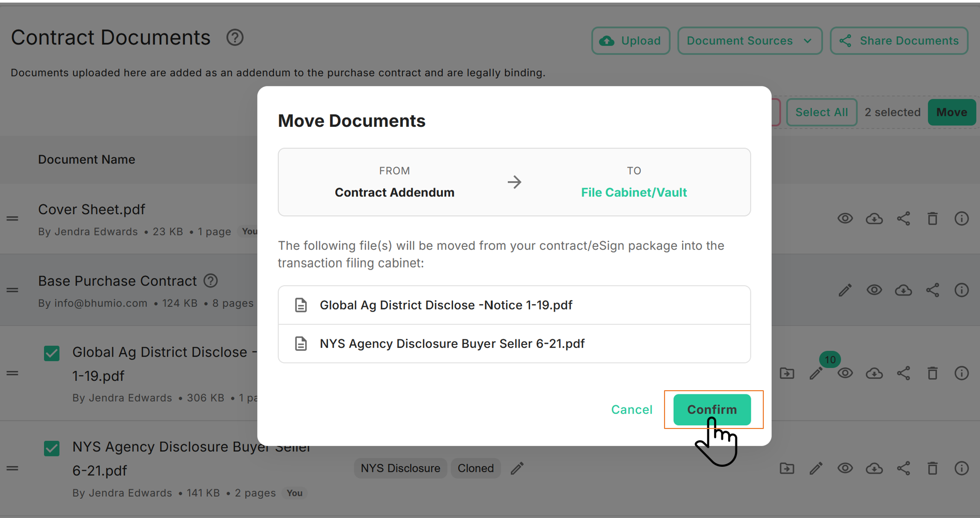This screenshot has width=980, height=518.
Task: Click Share Documents button
Action: tap(899, 41)
